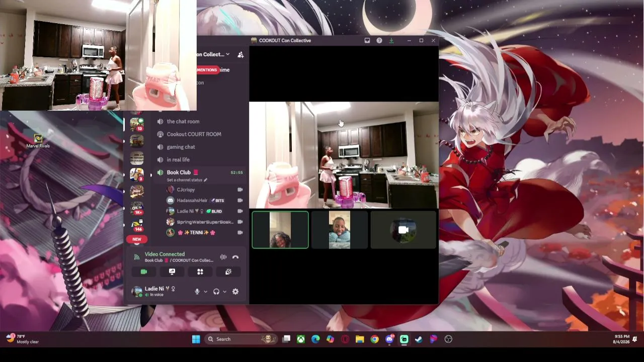Expand microphone input options arrow
644x362 pixels.
pos(205,292)
